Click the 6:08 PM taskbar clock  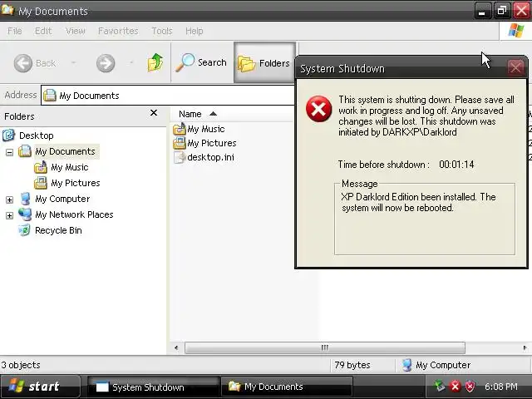(501, 387)
